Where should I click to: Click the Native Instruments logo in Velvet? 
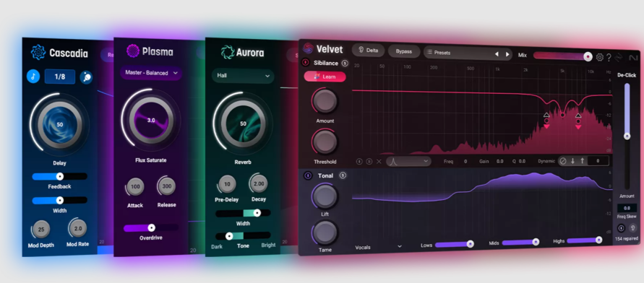[632, 58]
